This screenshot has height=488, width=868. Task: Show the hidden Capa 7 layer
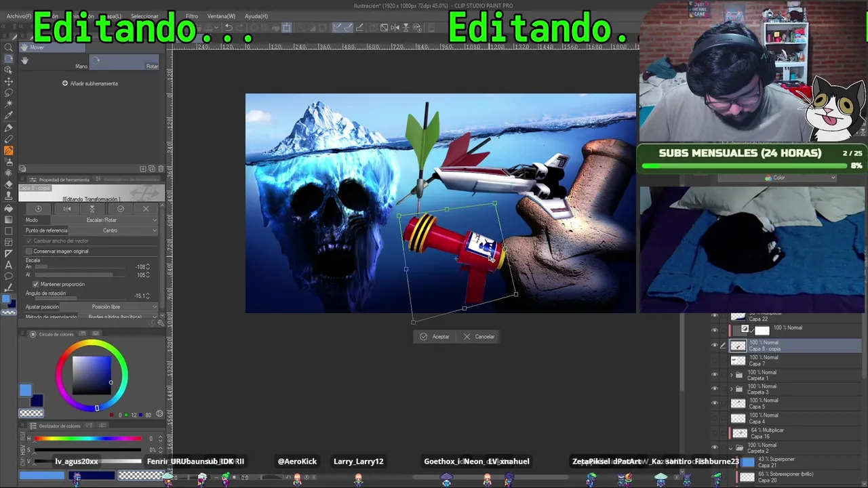point(714,361)
